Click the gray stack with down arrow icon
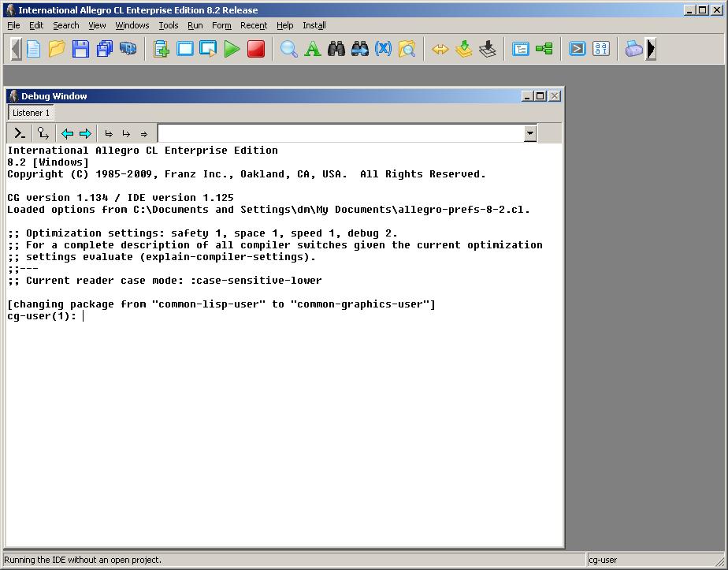728x570 pixels. (488, 49)
